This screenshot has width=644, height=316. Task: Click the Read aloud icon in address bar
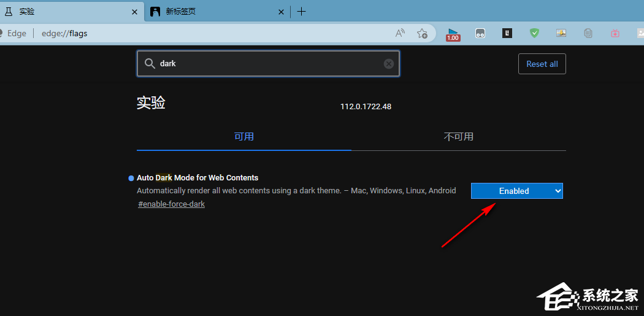(400, 33)
